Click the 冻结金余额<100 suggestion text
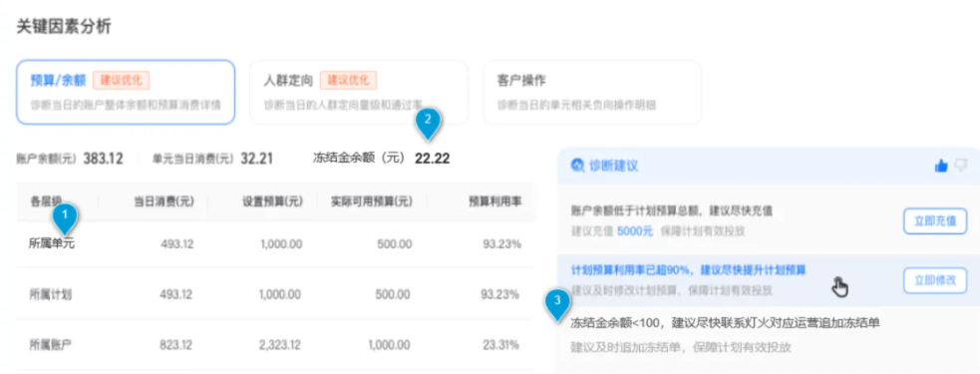 click(x=726, y=323)
